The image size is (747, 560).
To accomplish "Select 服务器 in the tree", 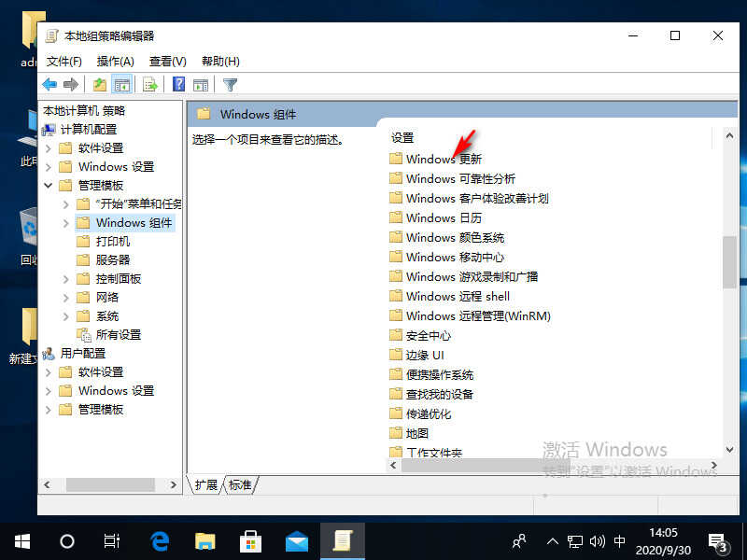I will (104, 260).
